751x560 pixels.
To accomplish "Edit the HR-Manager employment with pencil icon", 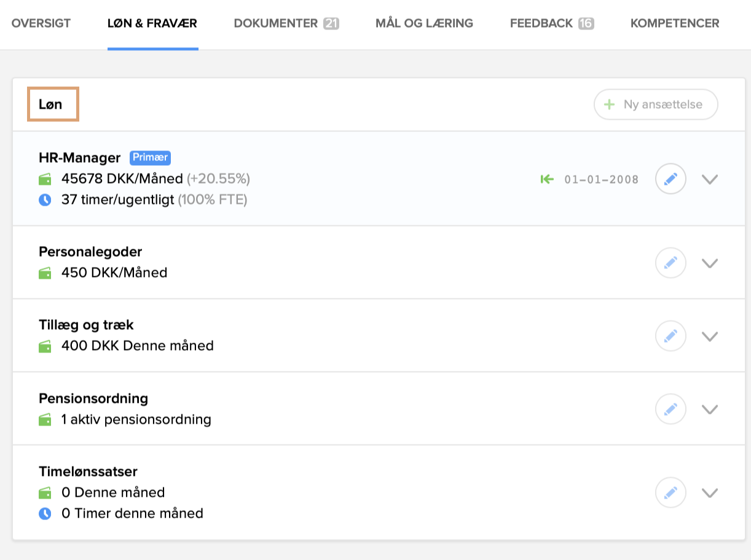I will pyautogui.click(x=670, y=179).
